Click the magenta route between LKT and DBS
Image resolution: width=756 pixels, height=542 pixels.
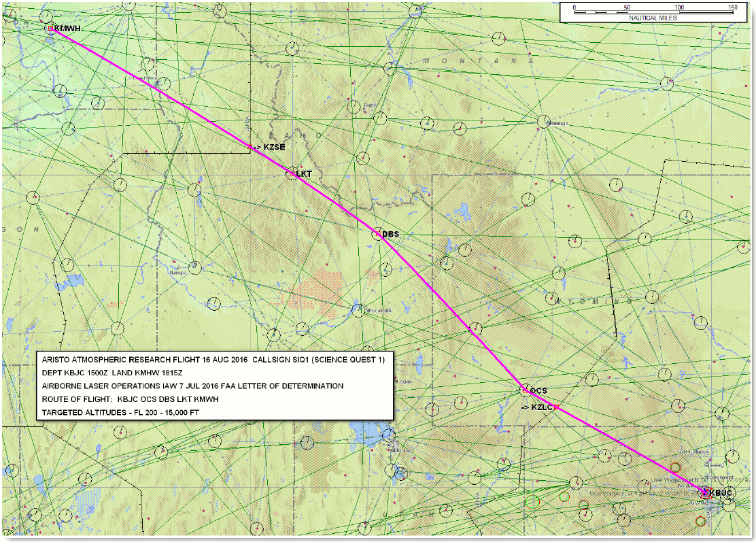point(334,204)
